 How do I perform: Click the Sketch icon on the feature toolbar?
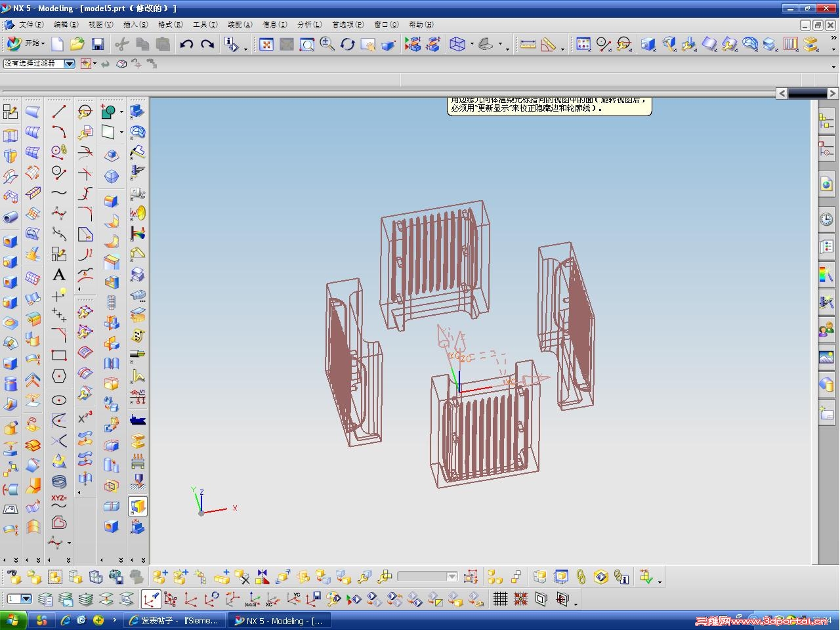[10, 112]
